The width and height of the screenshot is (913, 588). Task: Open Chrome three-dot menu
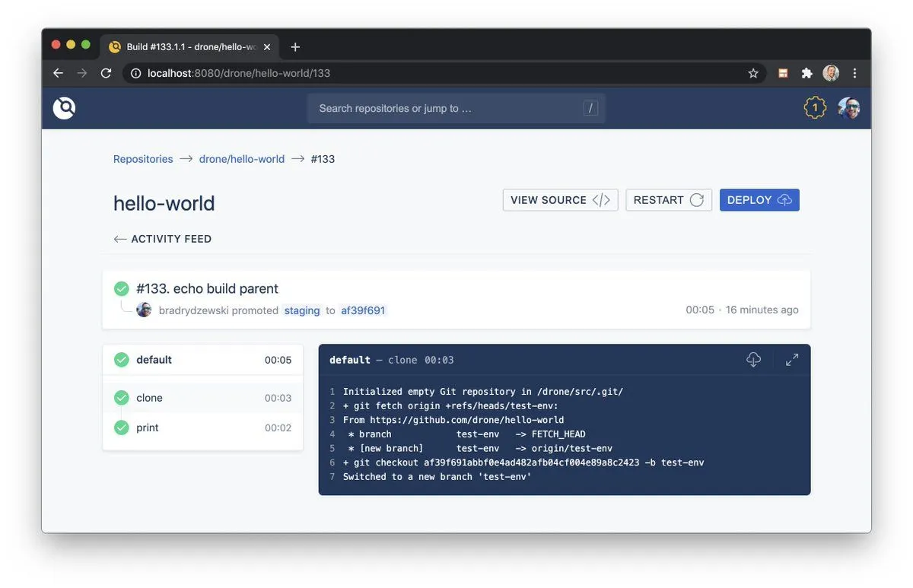855,73
